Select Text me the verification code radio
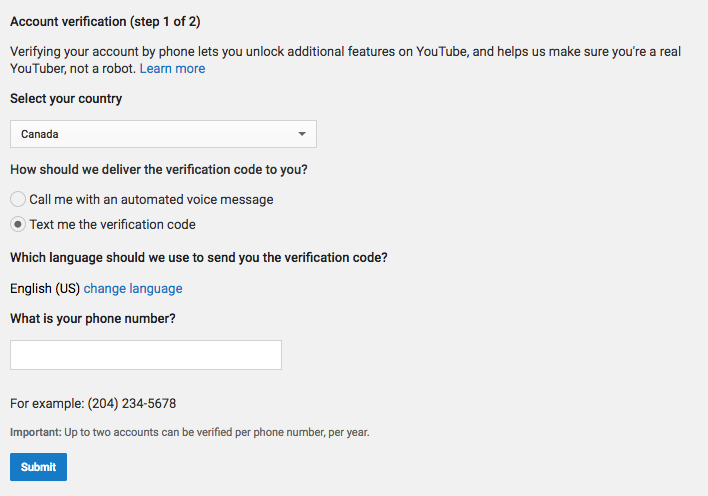This screenshot has height=496, width=708. 18,224
